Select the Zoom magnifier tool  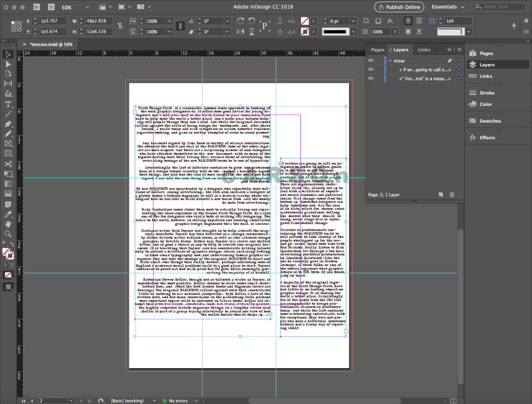pyautogui.click(x=8, y=234)
